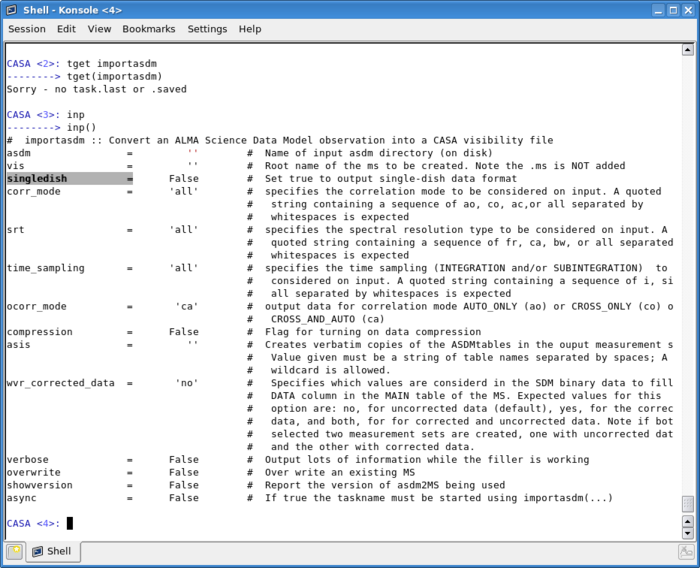Click the scrollbar down arrow at bottom

pyautogui.click(x=688, y=533)
